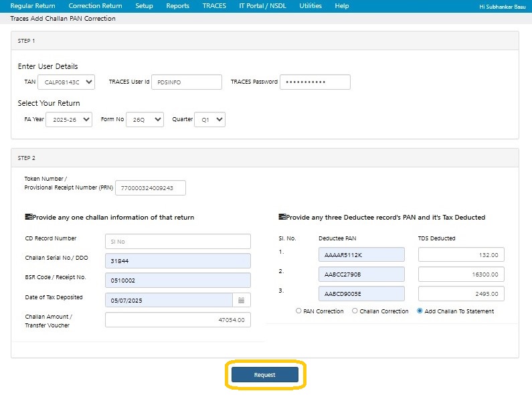Focus the TRACES Password field
The width and height of the screenshot is (532, 395).
(x=315, y=82)
